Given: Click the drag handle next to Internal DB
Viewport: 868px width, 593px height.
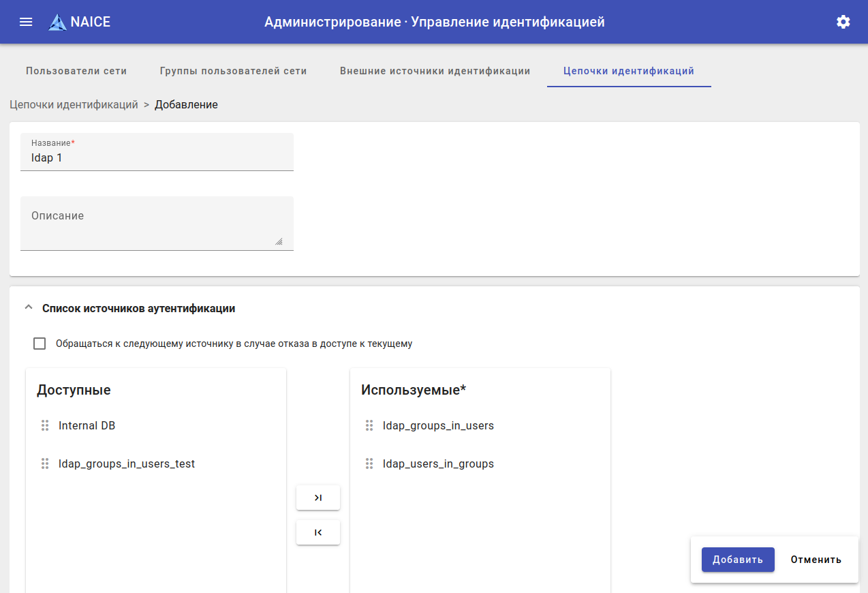Looking at the screenshot, I should [45, 425].
